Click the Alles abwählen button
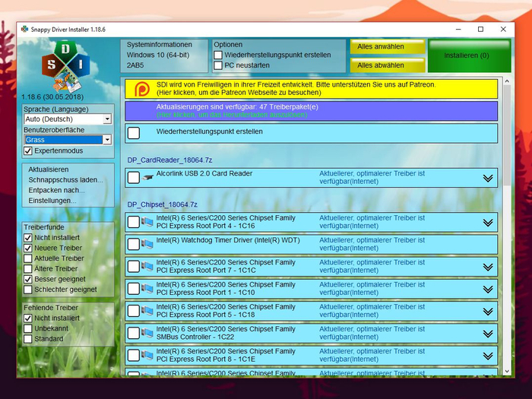 (388, 65)
